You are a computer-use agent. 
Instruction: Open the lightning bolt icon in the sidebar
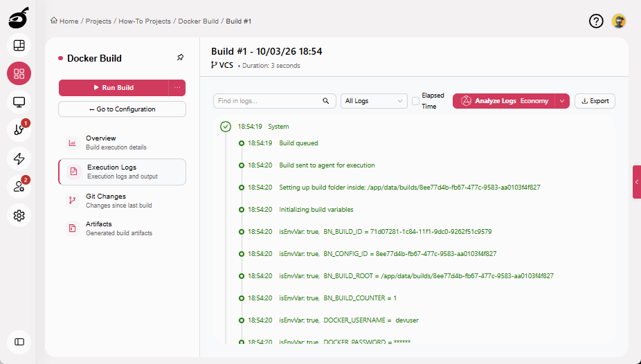(x=19, y=158)
